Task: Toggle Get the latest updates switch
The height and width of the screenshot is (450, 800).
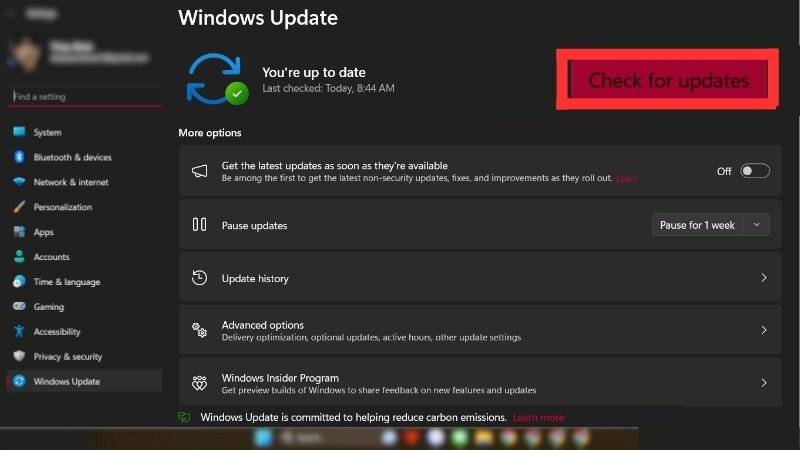Action: click(x=755, y=171)
